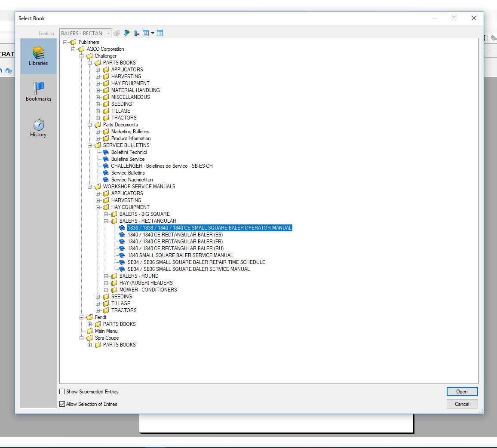Viewport: 497px width, 448px height.
Task: Click the split panel layout icon
Action: tap(160, 33)
